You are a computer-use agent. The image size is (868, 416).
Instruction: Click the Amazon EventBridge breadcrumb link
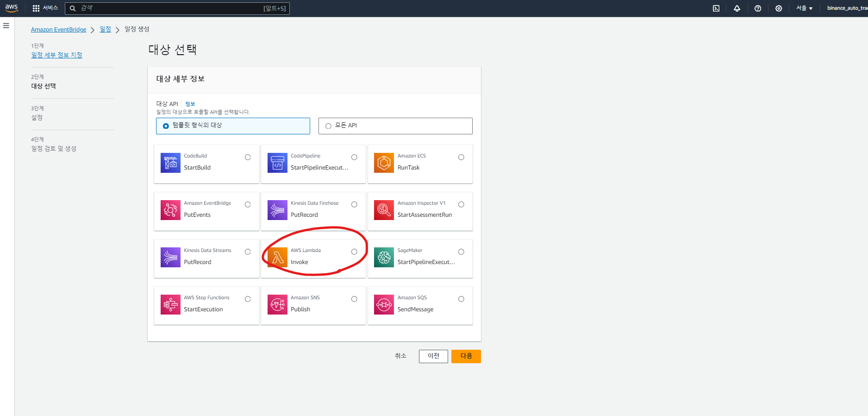59,30
